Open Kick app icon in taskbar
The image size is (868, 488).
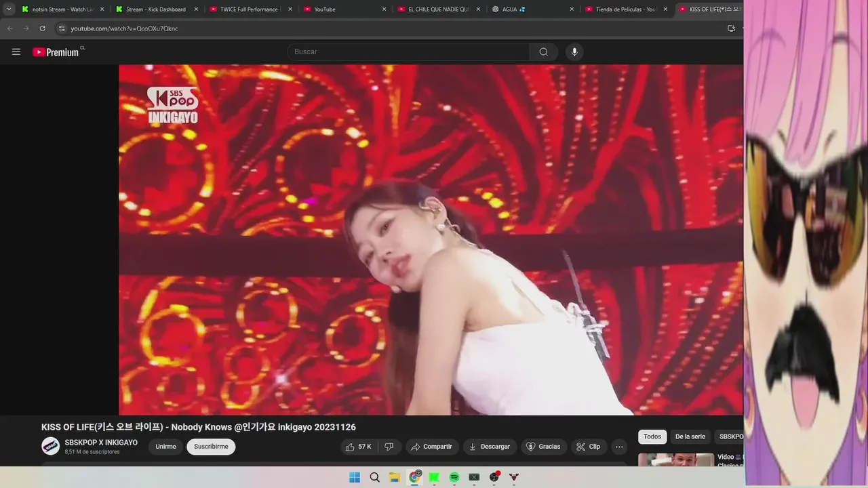coord(434,477)
